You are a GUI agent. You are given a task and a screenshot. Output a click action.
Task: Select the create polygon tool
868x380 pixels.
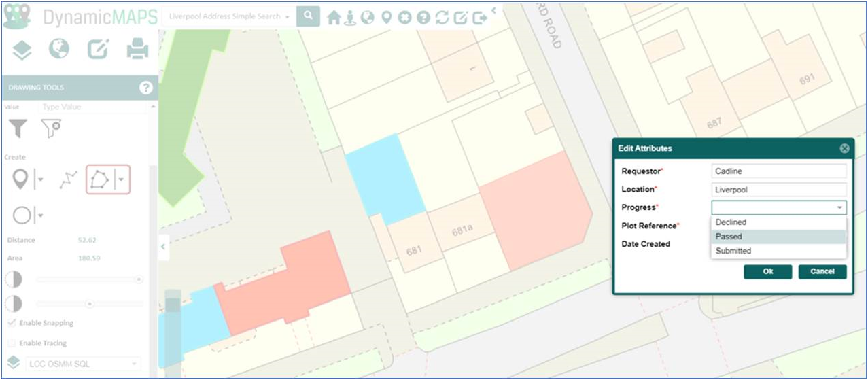(101, 179)
